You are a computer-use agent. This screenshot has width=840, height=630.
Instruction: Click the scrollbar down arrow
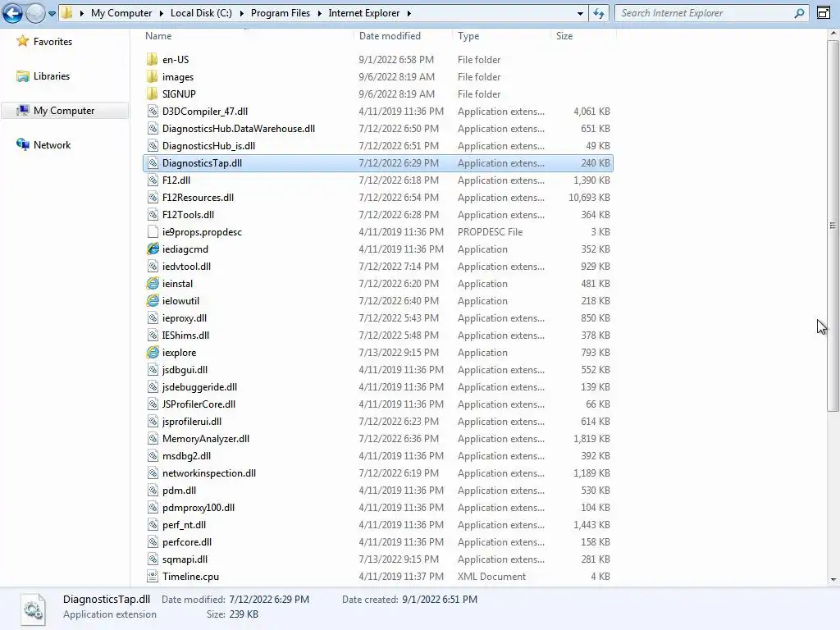click(833, 580)
